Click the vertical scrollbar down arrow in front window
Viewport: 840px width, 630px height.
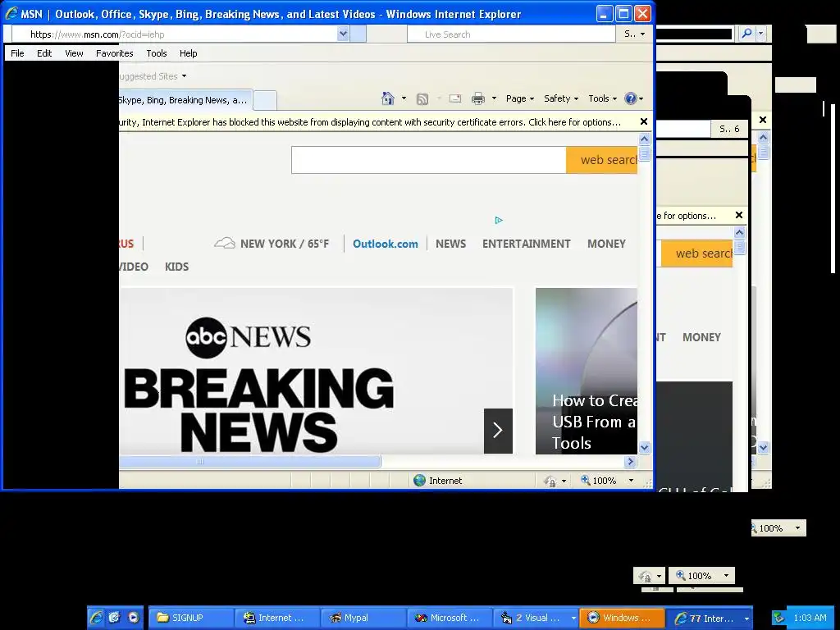(x=645, y=447)
